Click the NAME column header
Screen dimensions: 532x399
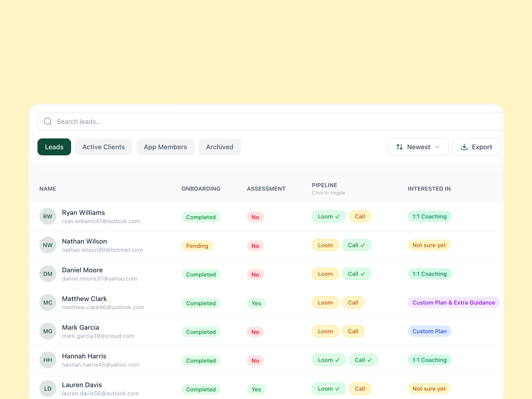point(48,189)
